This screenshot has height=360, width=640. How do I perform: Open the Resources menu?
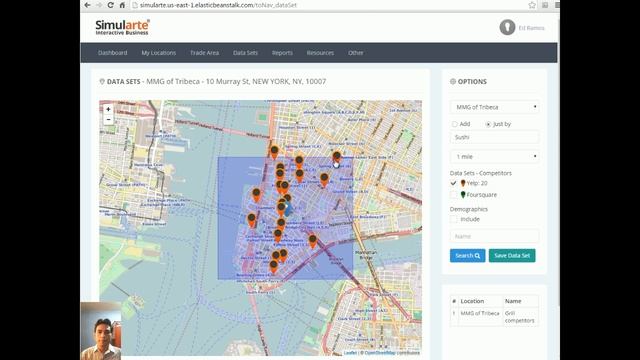point(320,53)
